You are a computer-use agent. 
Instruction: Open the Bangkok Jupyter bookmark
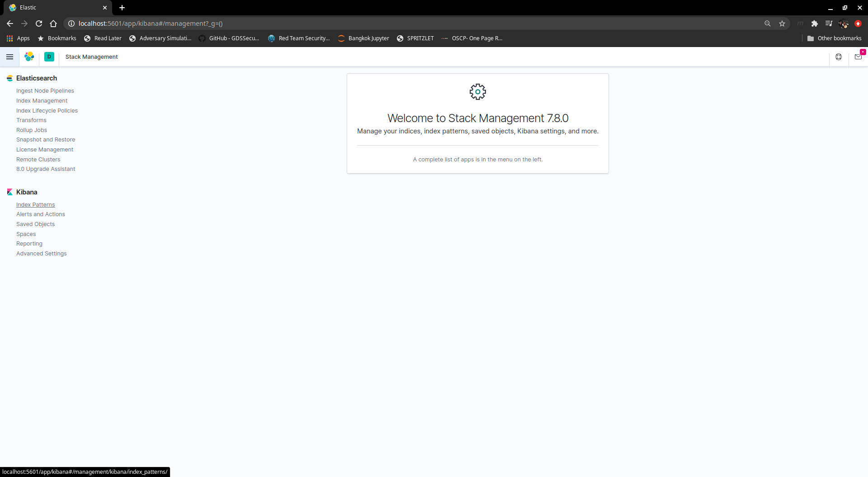coord(363,38)
